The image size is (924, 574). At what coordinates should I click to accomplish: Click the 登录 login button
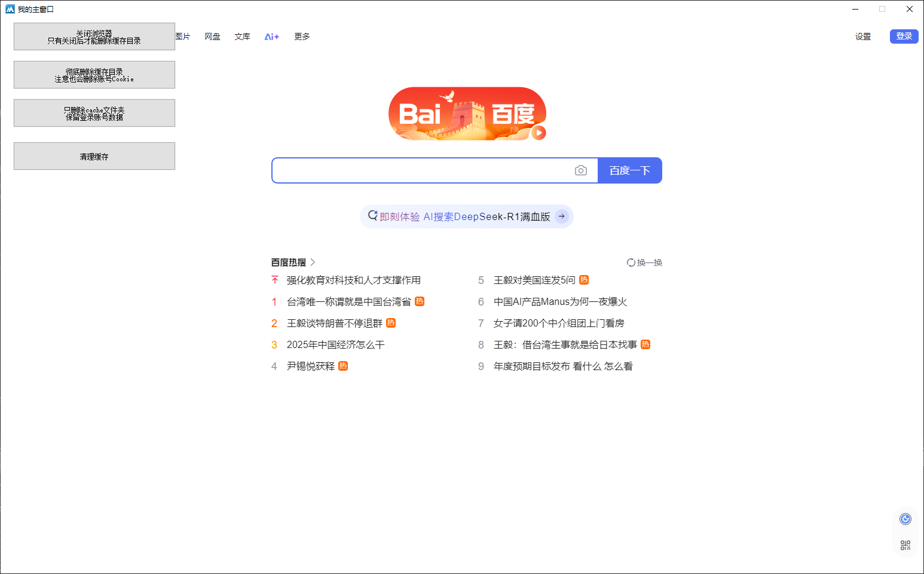[904, 36]
